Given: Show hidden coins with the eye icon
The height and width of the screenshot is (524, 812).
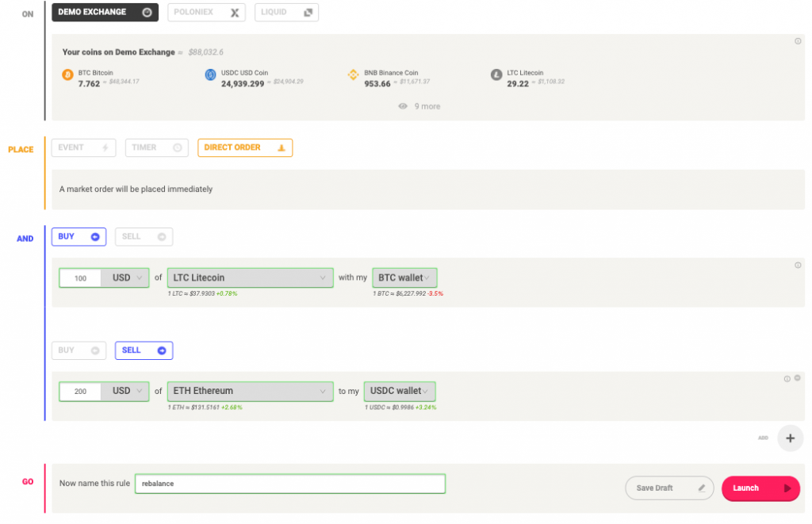Looking at the screenshot, I should click(402, 106).
